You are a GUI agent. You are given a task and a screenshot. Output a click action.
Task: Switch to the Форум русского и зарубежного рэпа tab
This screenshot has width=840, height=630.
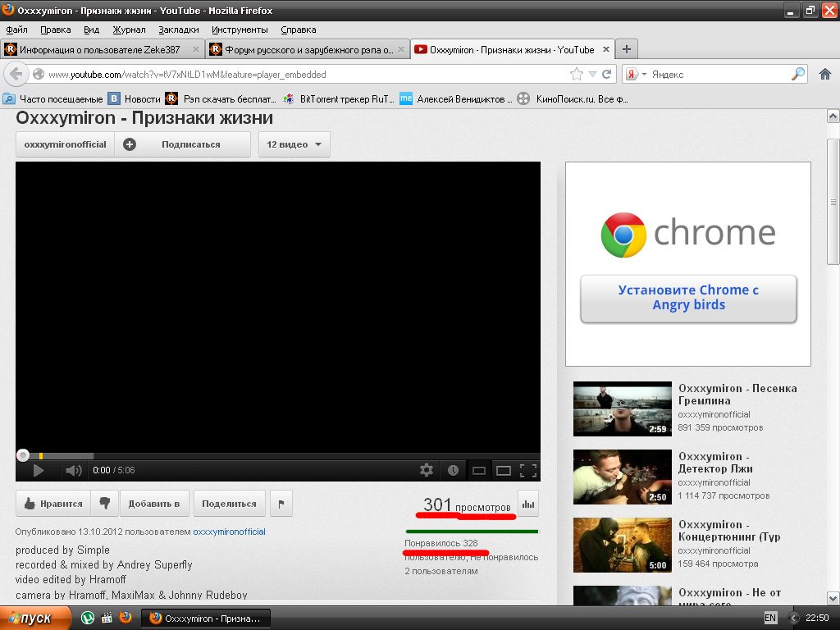308,49
